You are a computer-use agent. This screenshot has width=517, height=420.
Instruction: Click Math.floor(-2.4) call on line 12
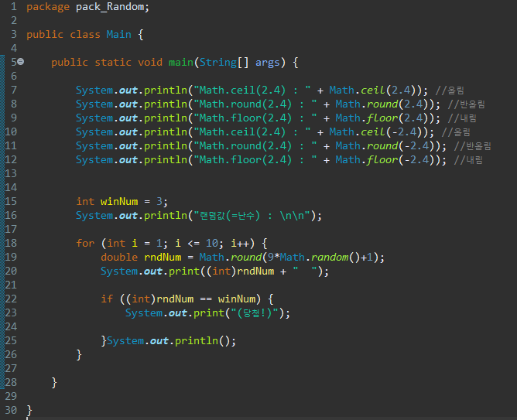tap(388, 160)
